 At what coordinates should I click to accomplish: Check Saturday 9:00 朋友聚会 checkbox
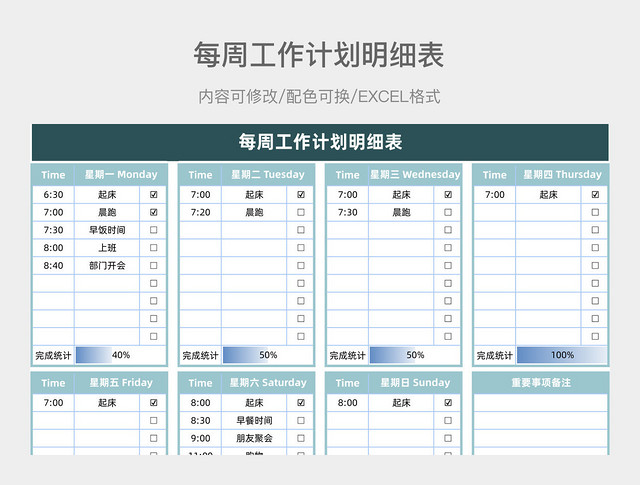(x=301, y=438)
